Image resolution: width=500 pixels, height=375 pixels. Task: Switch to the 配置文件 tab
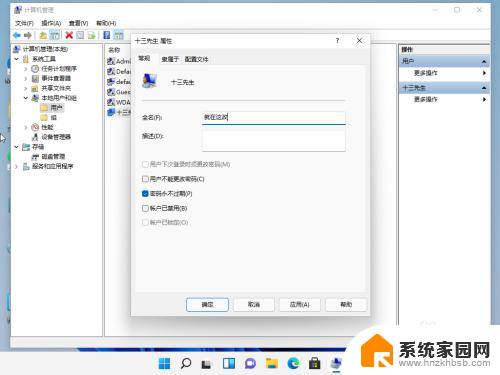[196, 59]
